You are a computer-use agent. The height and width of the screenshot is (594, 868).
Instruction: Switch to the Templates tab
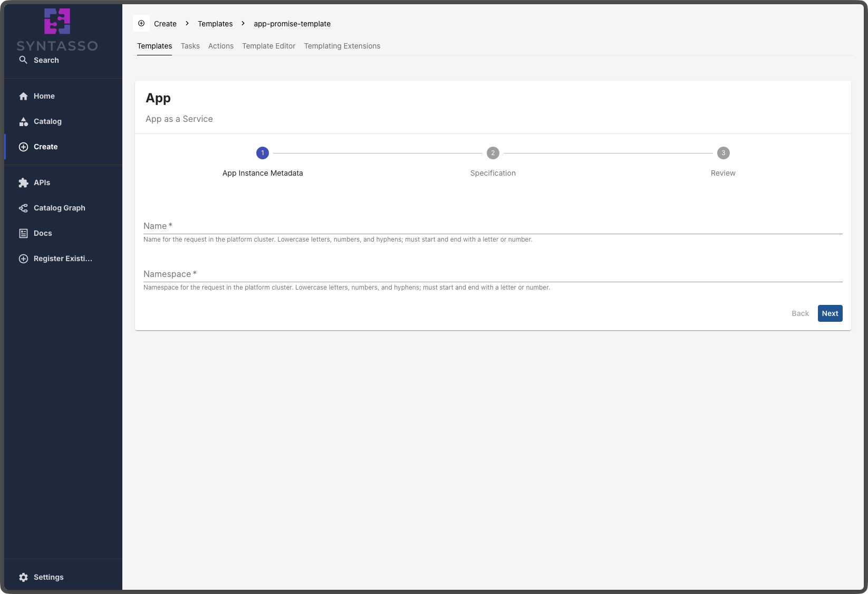(155, 46)
